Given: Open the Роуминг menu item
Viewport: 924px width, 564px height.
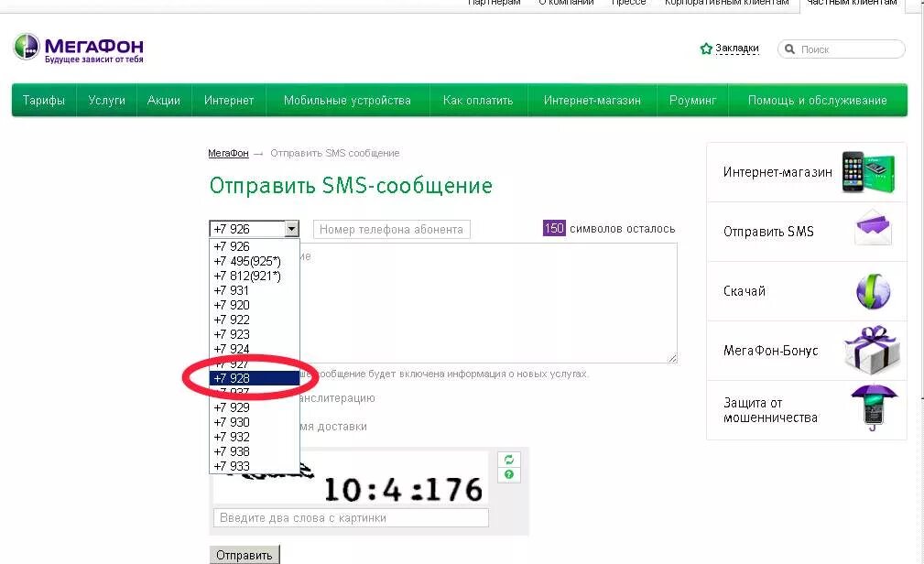Looking at the screenshot, I should tap(692, 101).
